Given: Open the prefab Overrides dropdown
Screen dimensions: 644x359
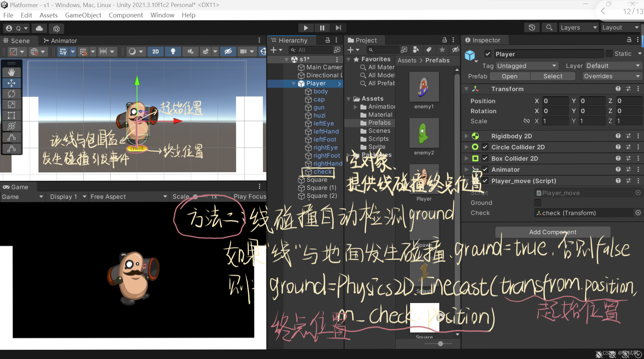Looking at the screenshot, I should coord(612,76).
